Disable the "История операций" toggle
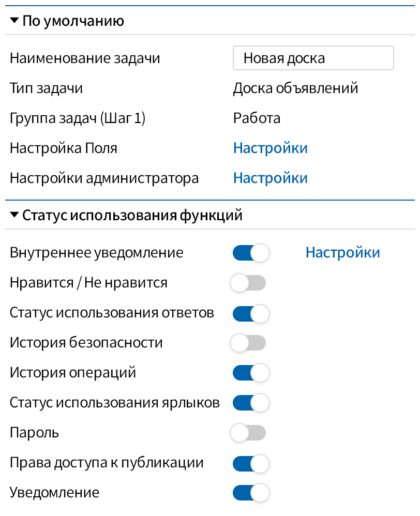The width and height of the screenshot is (420, 516). pos(251,373)
